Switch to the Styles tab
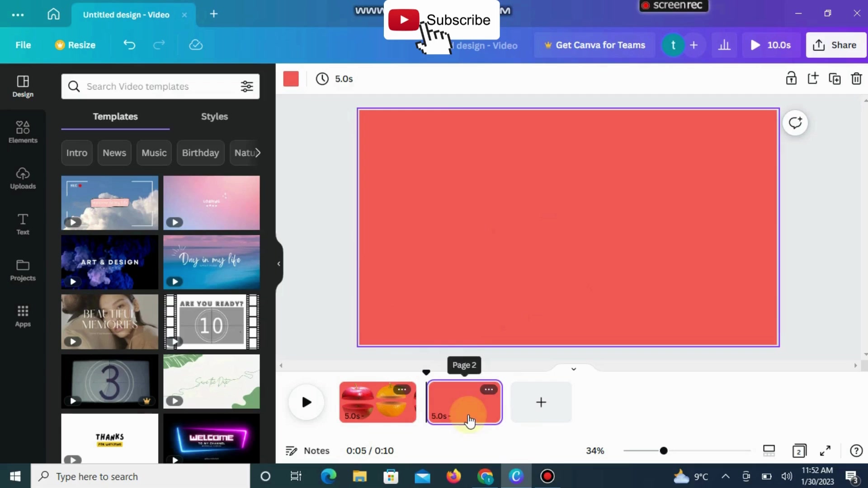 point(214,117)
